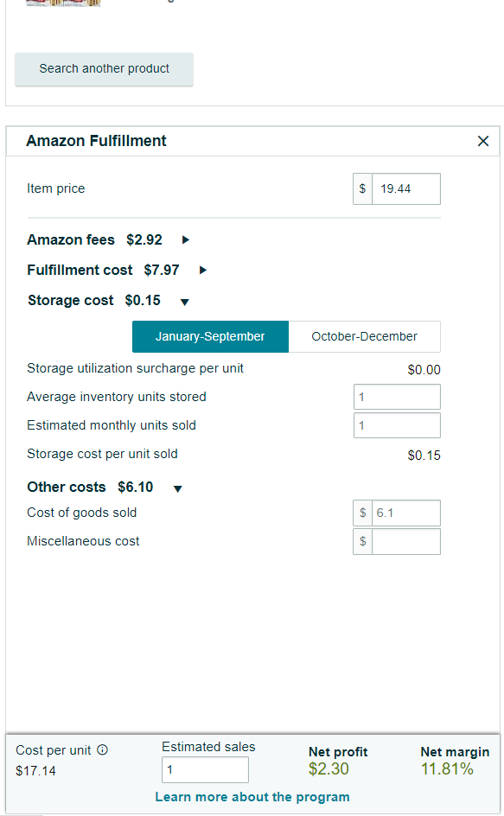Expand the Amazon fees breakdown arrow
This screenshot has height=816, width=504.
186,240
